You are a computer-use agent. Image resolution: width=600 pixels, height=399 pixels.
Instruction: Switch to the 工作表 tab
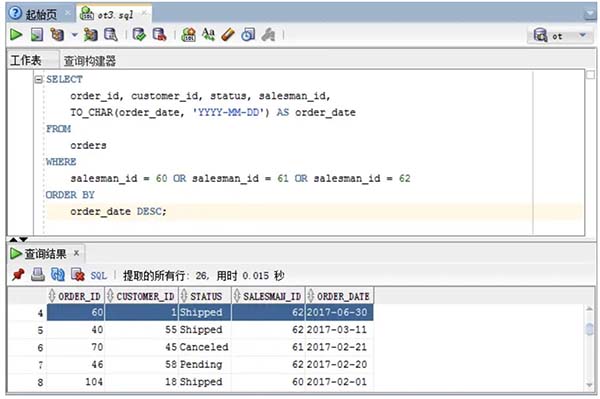click(26, 60)
